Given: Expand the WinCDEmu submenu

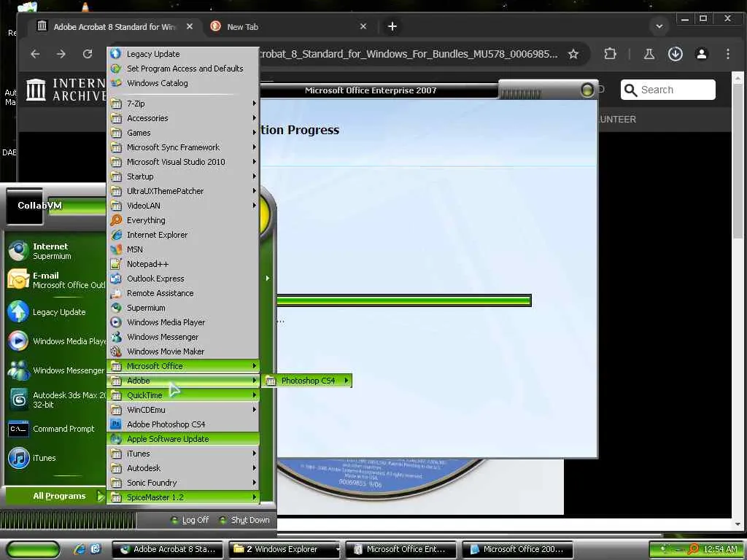Looking at the screenshot, I should (x=183, y=410).
